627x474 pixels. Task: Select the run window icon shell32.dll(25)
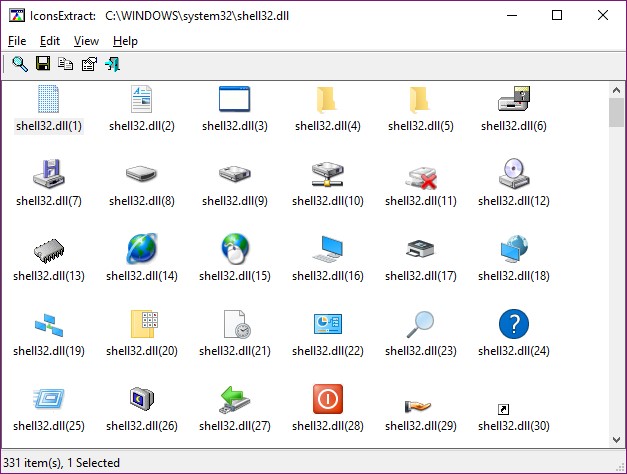click(x=49, y=398)
